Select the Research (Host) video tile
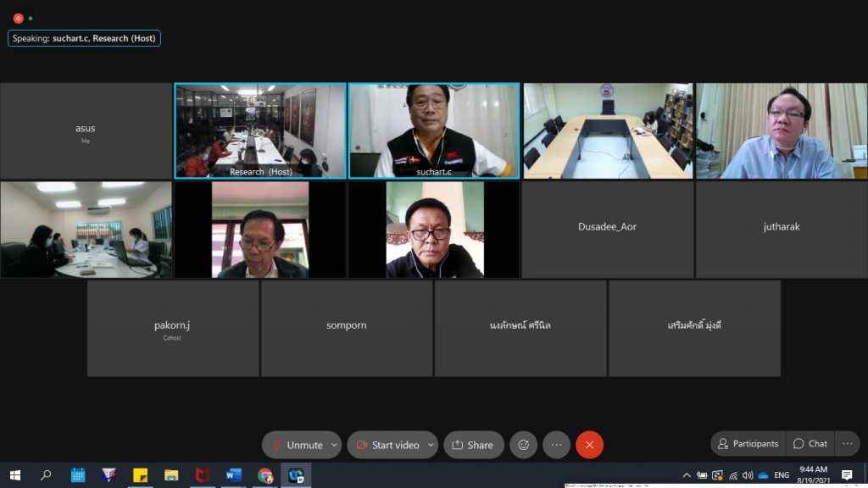Screen dimensions: 868x488 pyautogui.click(x=260, y=130)
